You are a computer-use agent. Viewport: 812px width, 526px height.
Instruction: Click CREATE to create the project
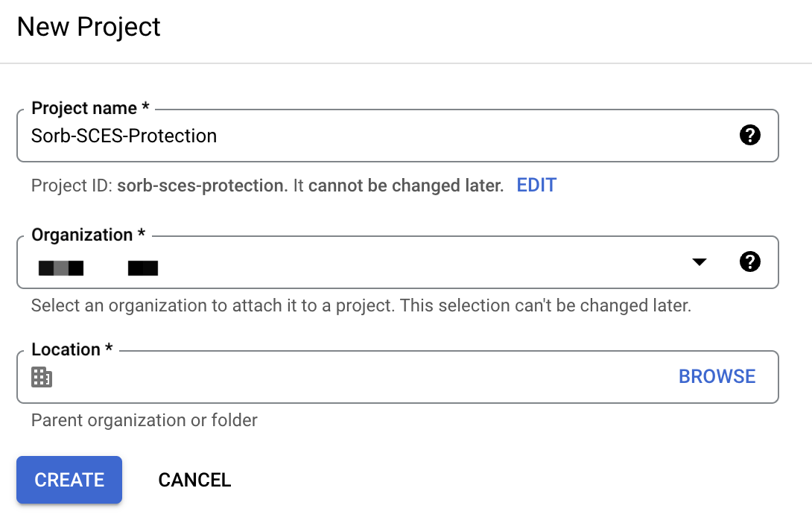coord(69,480)
